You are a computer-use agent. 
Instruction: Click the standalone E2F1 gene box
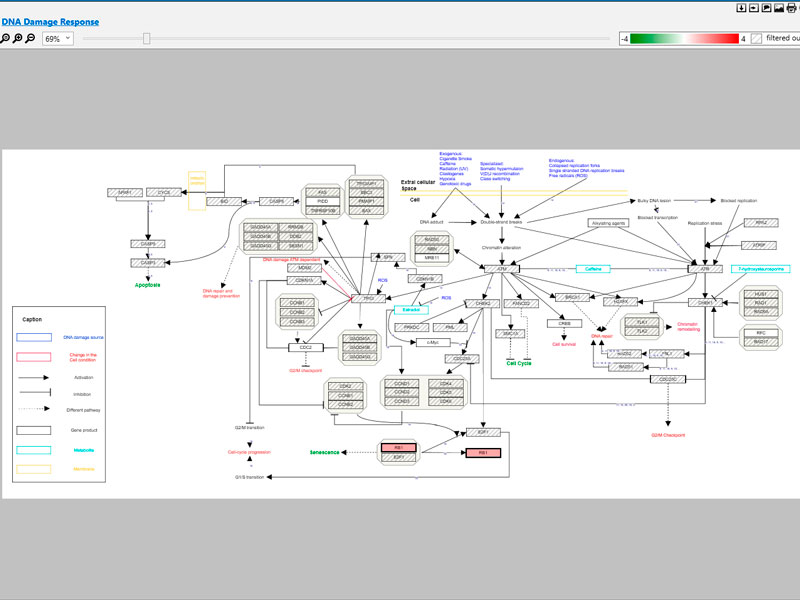483,432
